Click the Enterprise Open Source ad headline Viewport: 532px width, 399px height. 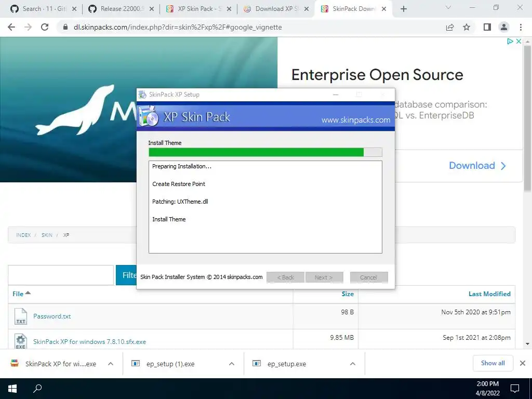377,75
